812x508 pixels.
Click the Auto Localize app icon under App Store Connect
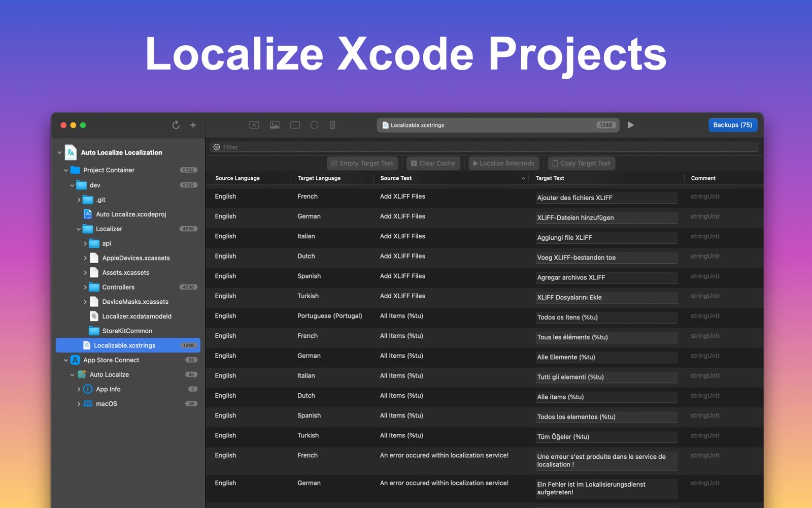[x=82, y=375]
